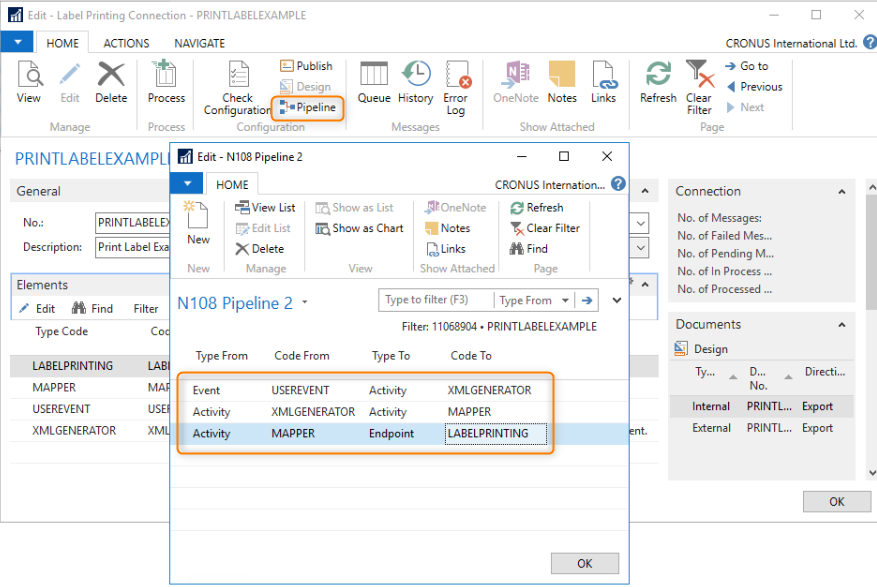Create New pipeline line in dialog
877x587 pixels.
198,223
